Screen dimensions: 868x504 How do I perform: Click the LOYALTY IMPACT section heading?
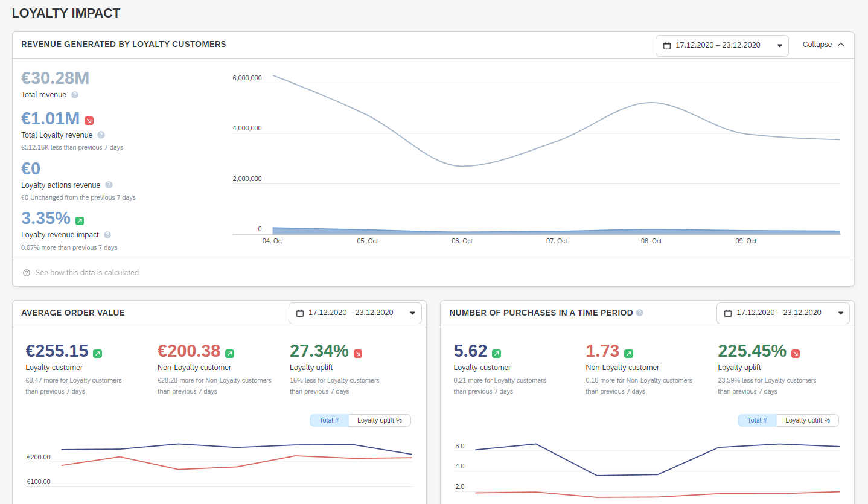pos(66,13)
